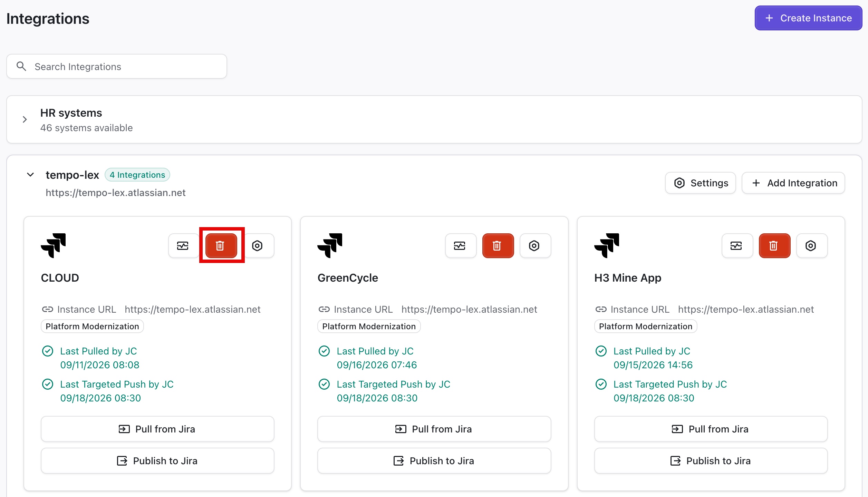Delete the GreenCycle integration with trash icon
The height and width of the screenshot is (497, 868).
tap(498, 246)
